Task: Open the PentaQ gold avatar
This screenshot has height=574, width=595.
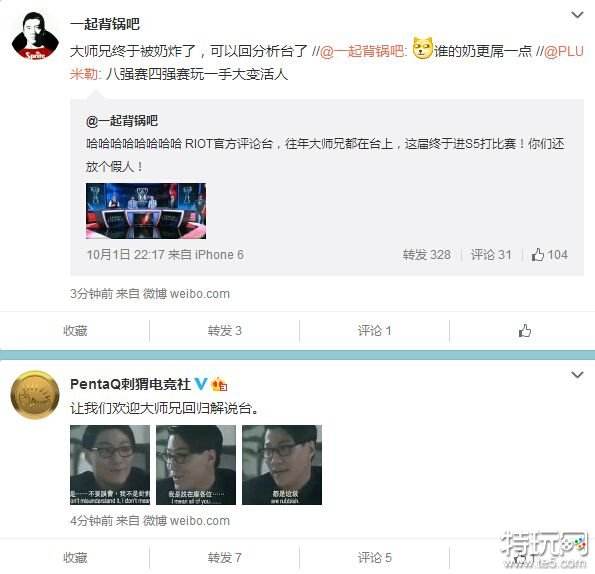Action: pyautogui.click(x=35, y=395)
